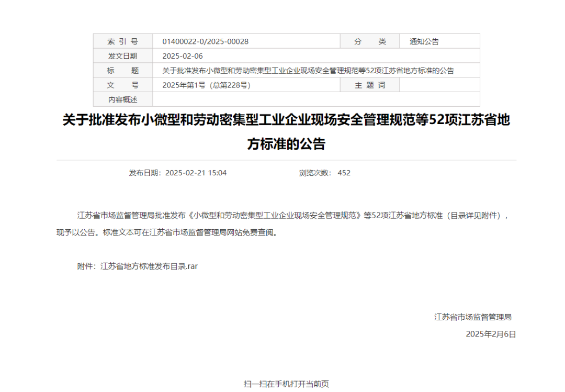Image resolution: width=565 pixels, height=392 pixels.
Task: Select the 2025年2月6日 signing date
Action: pyautogui.click(x=490, y=334)
